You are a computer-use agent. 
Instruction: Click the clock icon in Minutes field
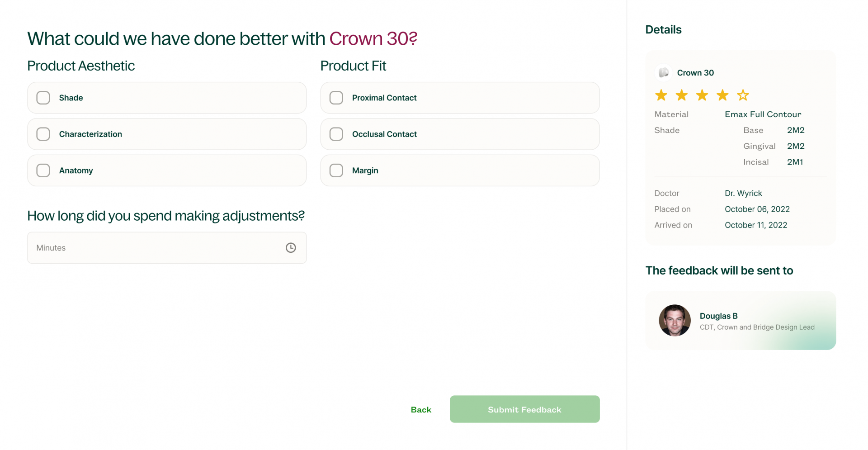tap(291, 248)
